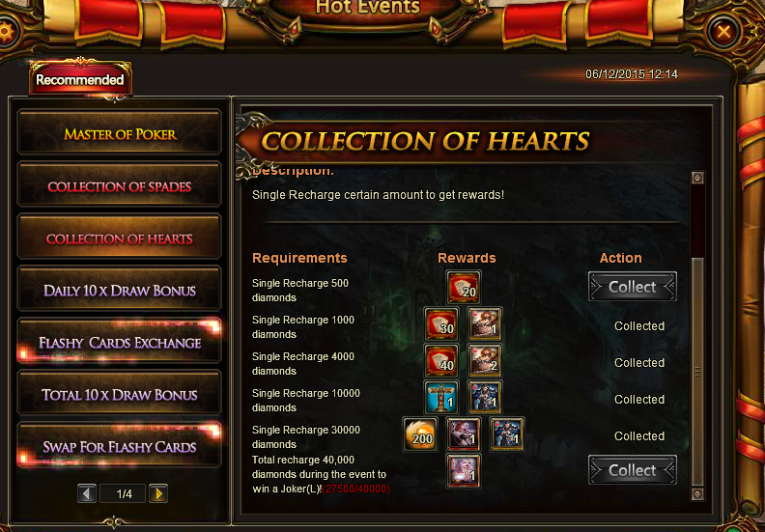Select the 30 cards reward icon
765x532 pixels.
[441, 324]
